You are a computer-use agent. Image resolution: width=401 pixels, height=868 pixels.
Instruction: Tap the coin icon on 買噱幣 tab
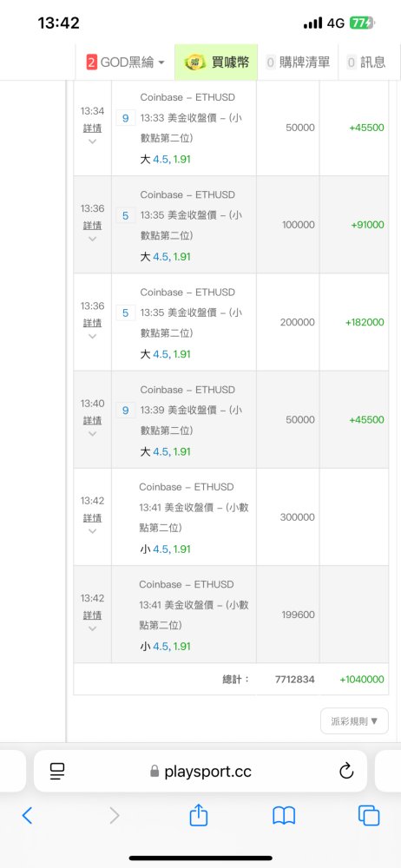point(195,62)
